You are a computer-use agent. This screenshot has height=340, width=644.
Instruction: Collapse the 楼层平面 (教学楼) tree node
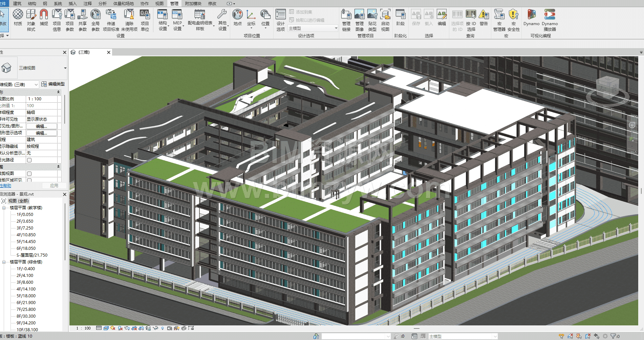click(4, 208)
